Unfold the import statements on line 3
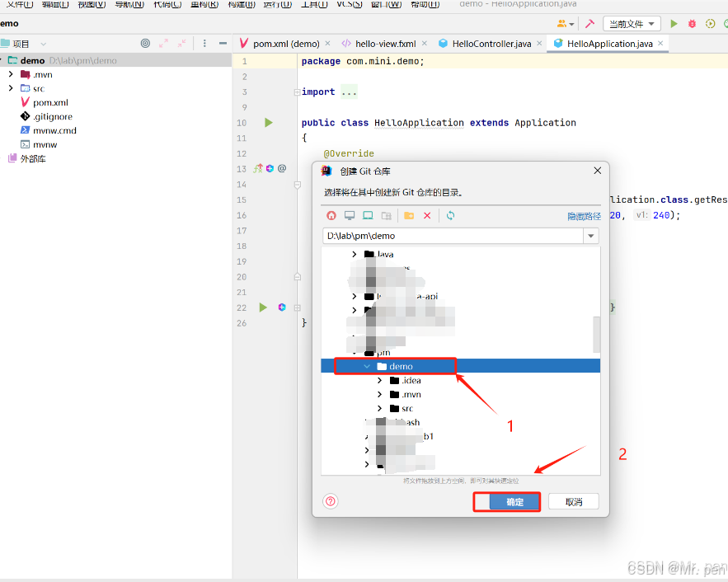Viewport: 728px width, 582px height. pos(297,92)
